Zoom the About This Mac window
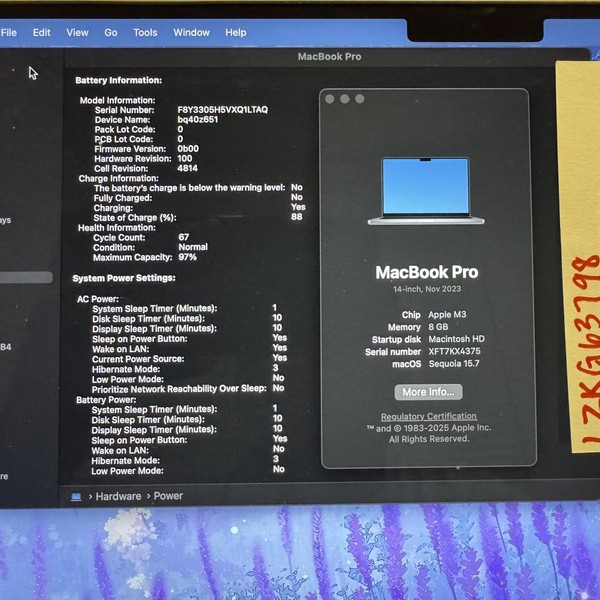 (360, 99)
